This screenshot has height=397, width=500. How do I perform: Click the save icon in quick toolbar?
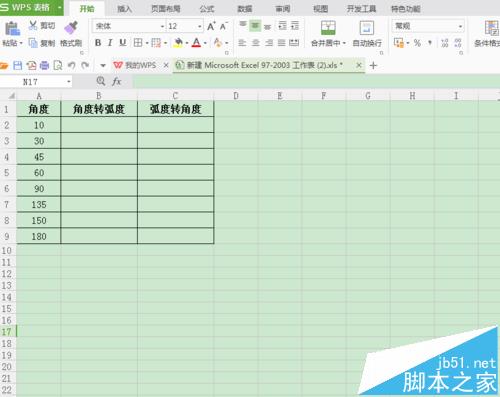[17, 65]
